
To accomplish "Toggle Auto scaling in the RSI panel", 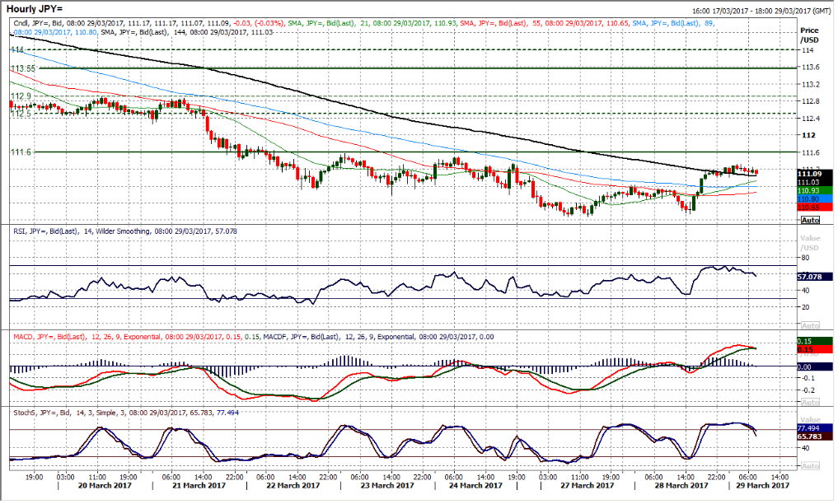I will pos(809,325).
